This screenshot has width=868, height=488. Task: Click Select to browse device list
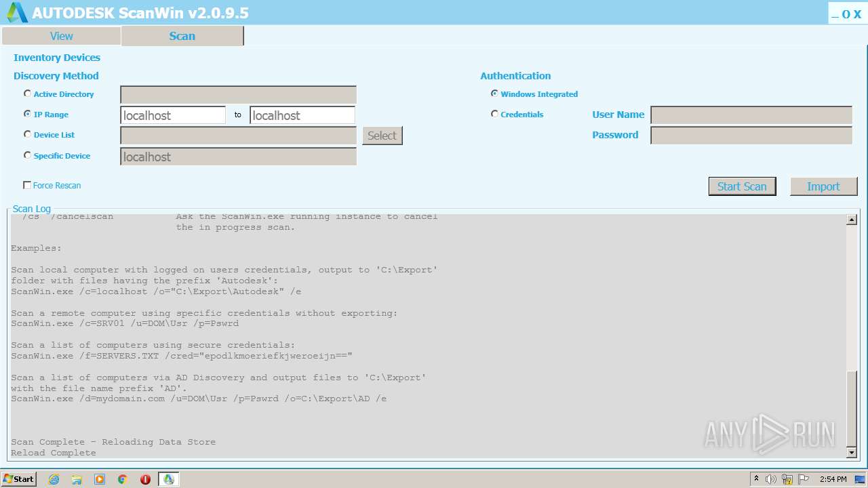[x=382, y=136]
